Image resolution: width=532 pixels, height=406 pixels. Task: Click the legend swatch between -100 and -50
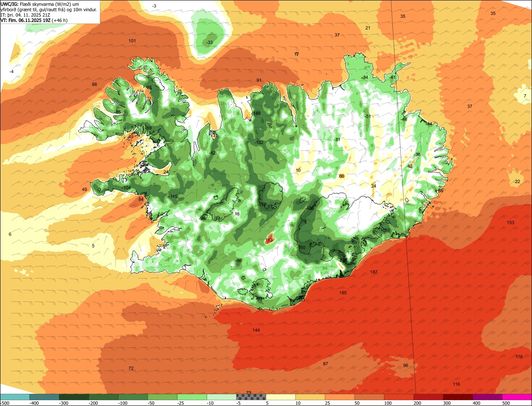click(x=133, y=397)
